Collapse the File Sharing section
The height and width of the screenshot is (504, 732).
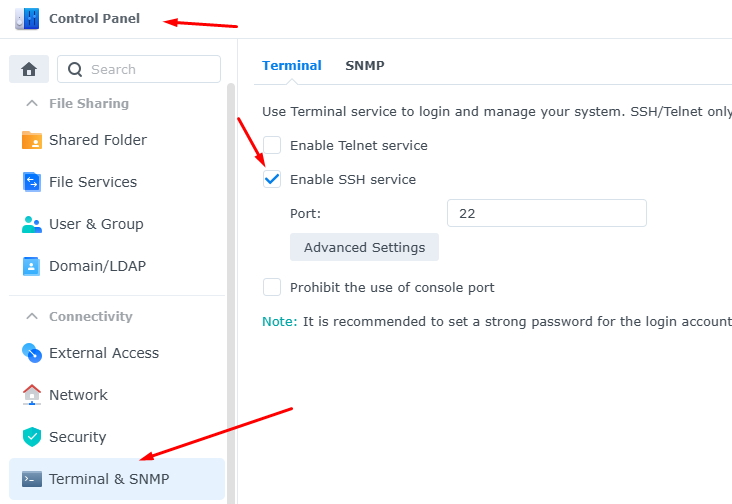coord(32,103)
